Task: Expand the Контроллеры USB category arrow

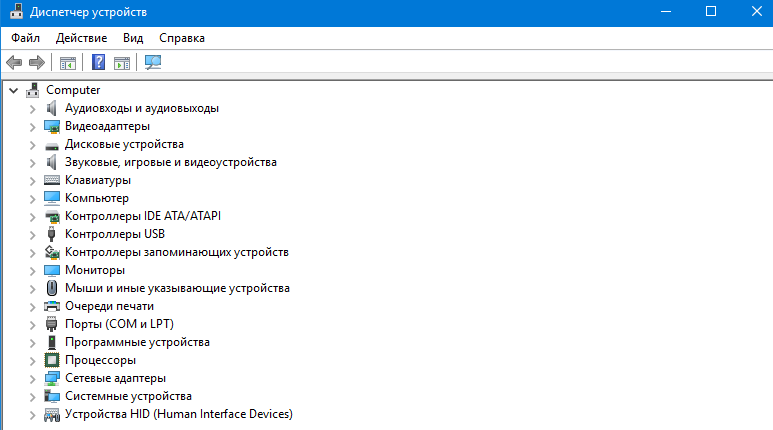Action: [x=33, y=235]
